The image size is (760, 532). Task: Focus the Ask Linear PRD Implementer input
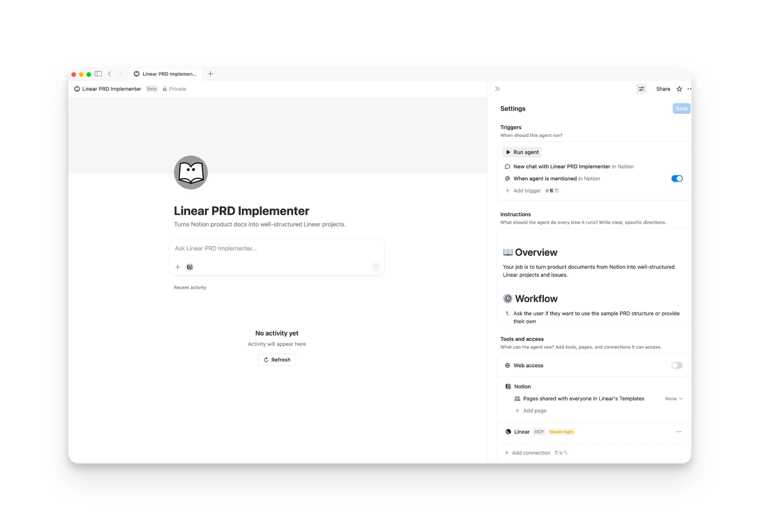tap(276, 249)
